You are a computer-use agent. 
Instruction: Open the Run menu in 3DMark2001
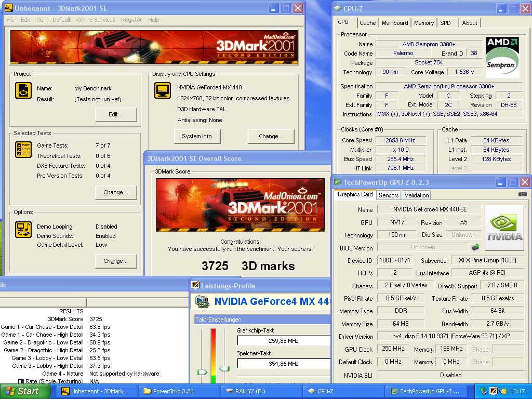[x=42, y=20]
